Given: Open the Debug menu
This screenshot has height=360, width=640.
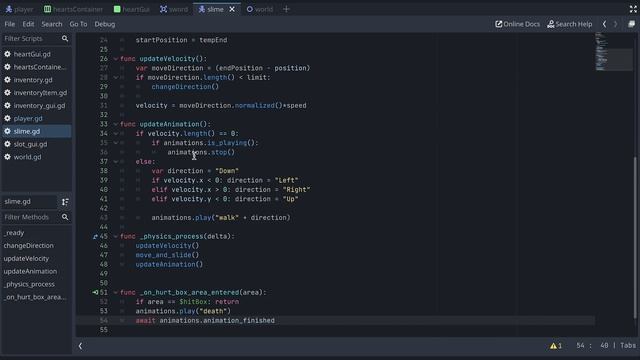Looking at the screenshot, I should pos(104,24).
